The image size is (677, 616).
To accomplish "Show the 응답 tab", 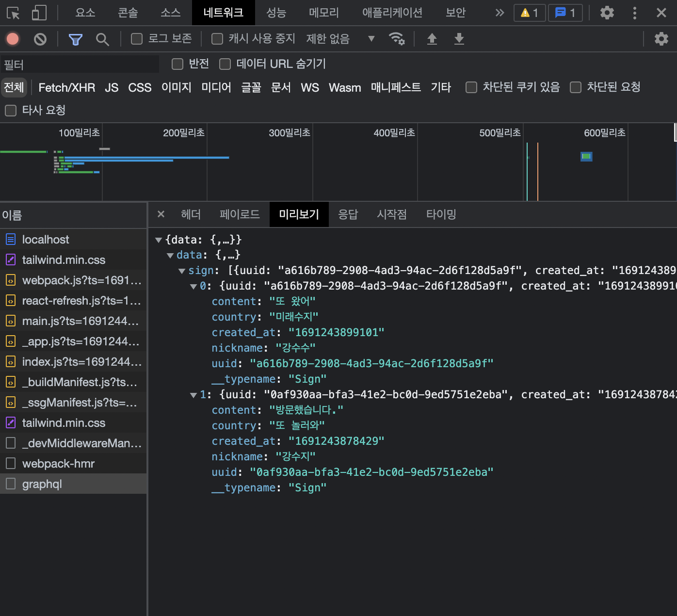I will (x=348, y=214).
